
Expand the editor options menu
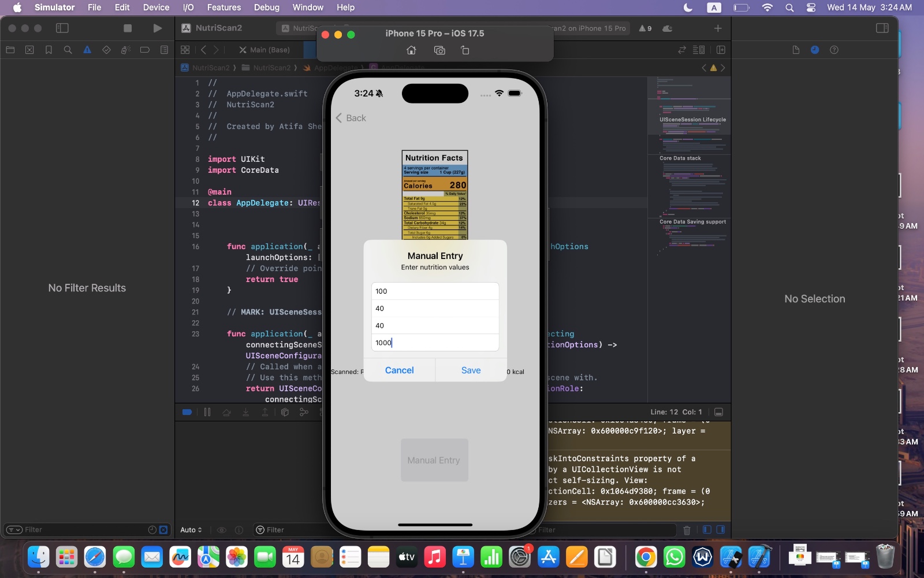(x=698, y=50)
